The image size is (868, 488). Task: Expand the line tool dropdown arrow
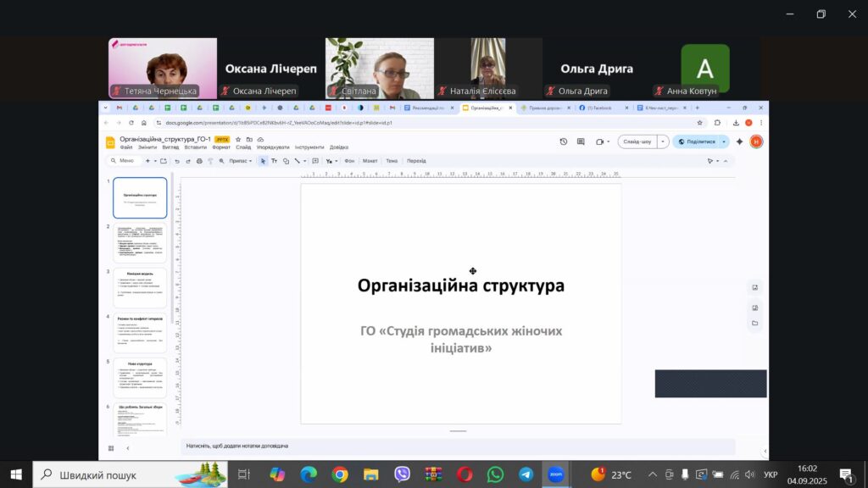[x=304, y=161]
